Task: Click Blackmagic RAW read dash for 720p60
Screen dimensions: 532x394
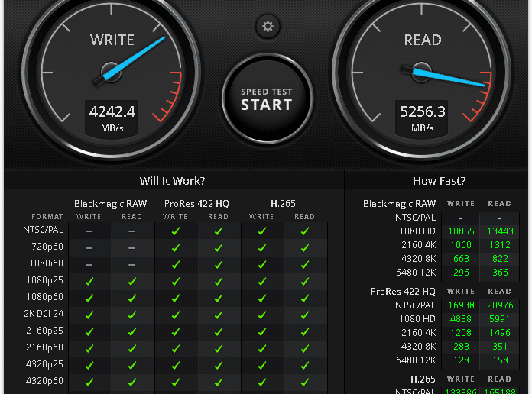Action: tap(131, 248)
